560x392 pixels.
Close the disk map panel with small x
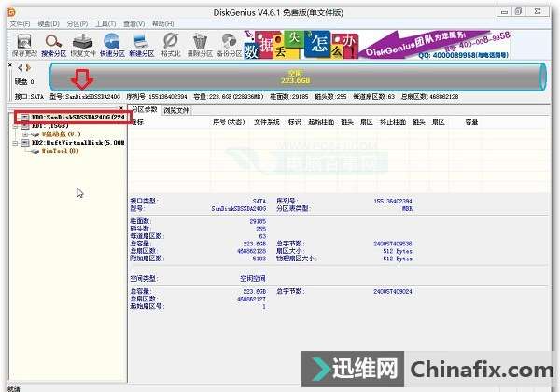click(x=10, y=65)
